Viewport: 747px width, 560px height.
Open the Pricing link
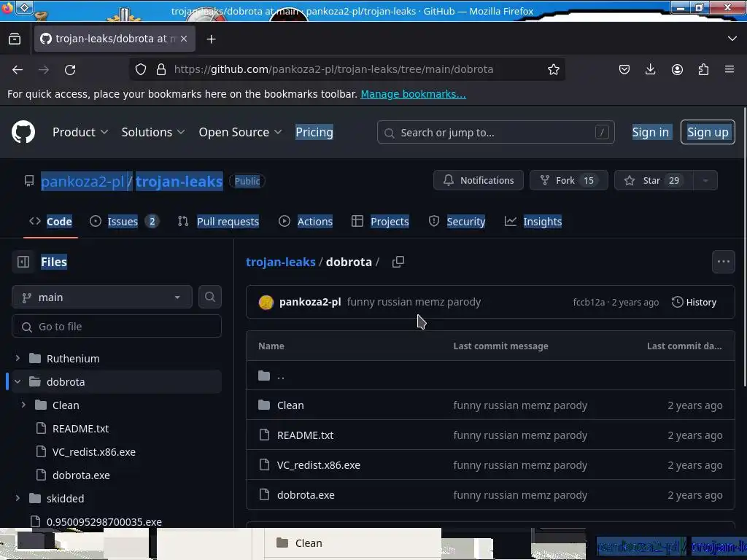click(314, 132)
